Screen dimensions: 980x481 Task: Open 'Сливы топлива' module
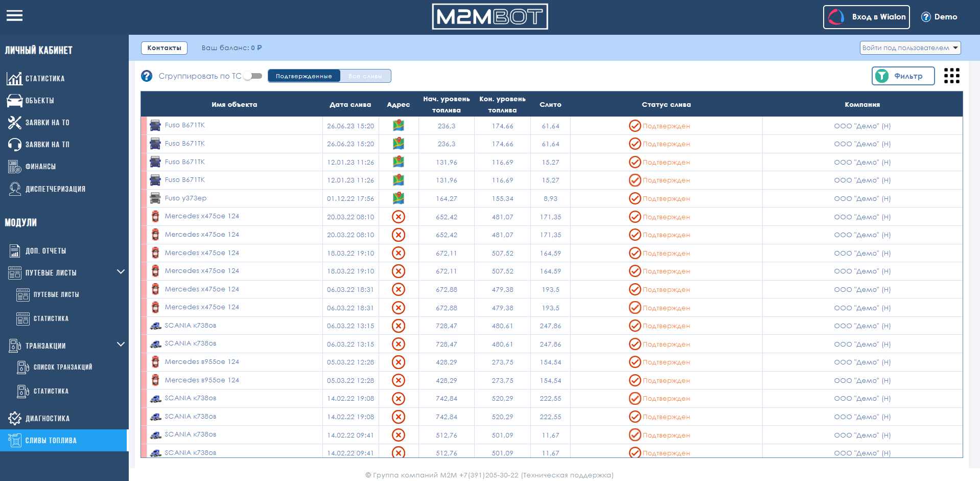click(63, 440)
